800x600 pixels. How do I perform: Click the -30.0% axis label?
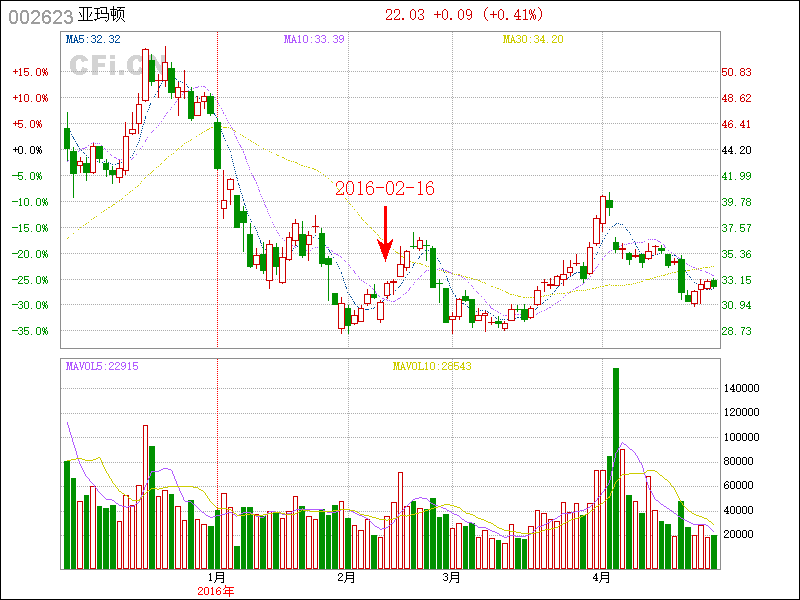30,305
